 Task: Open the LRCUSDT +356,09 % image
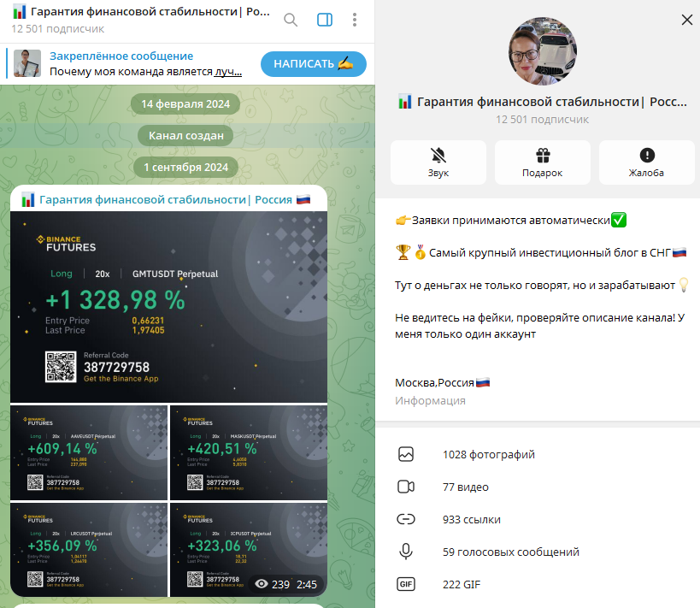89,550
